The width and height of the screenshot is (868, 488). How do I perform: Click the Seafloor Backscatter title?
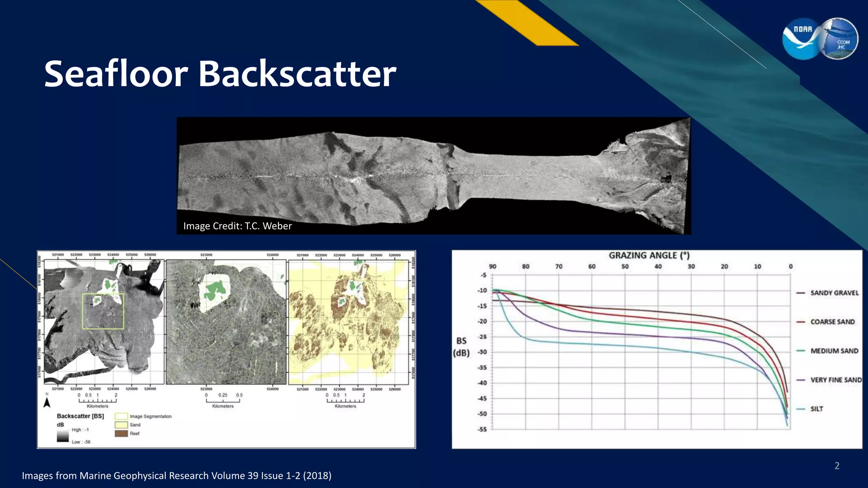[x=220, y=74]
